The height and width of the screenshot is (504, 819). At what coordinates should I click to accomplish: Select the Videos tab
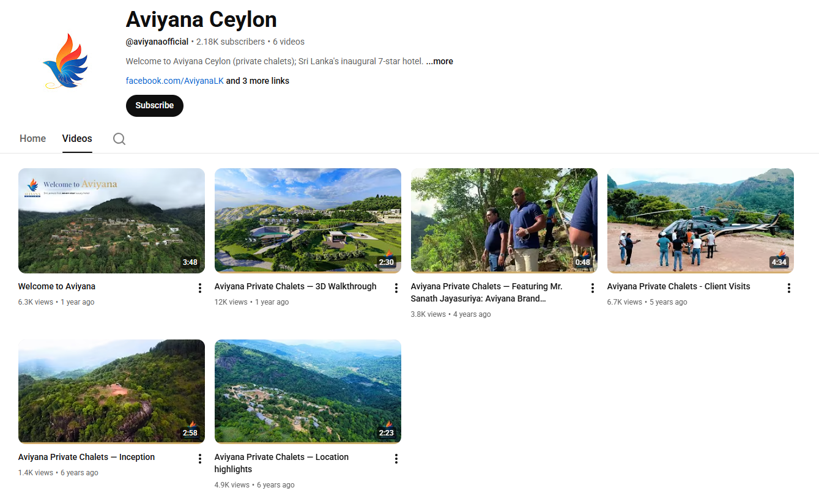click(77, 139)
